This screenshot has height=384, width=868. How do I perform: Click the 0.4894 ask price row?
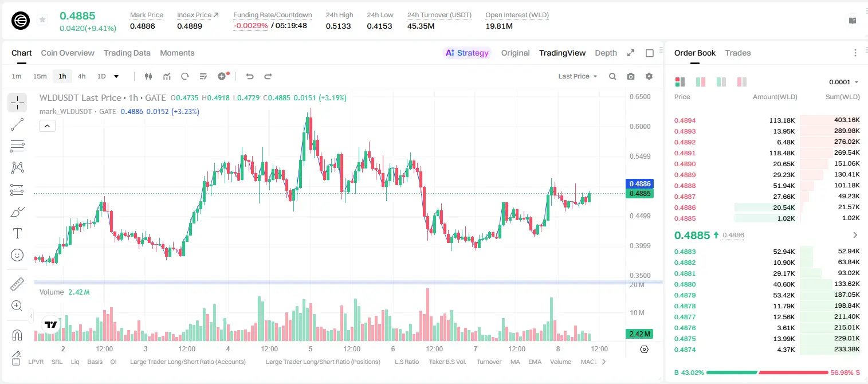click(x=767, y=120)
